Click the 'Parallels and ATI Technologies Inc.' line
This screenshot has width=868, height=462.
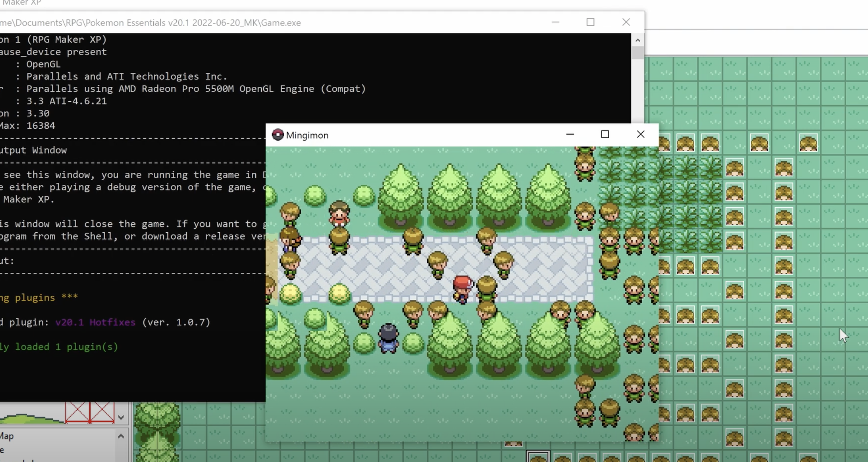tap(127, 76)
